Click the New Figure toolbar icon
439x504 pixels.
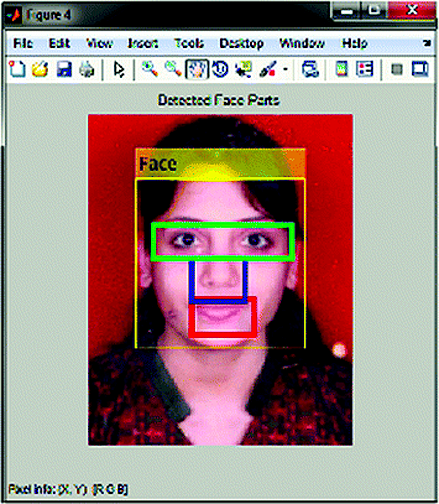point(17,70)
